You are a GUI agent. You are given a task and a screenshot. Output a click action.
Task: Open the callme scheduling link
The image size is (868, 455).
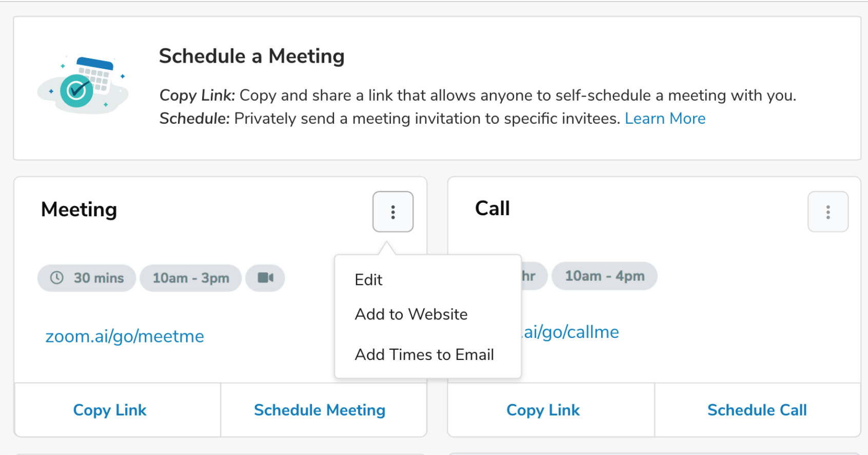[x=571, y=332]
